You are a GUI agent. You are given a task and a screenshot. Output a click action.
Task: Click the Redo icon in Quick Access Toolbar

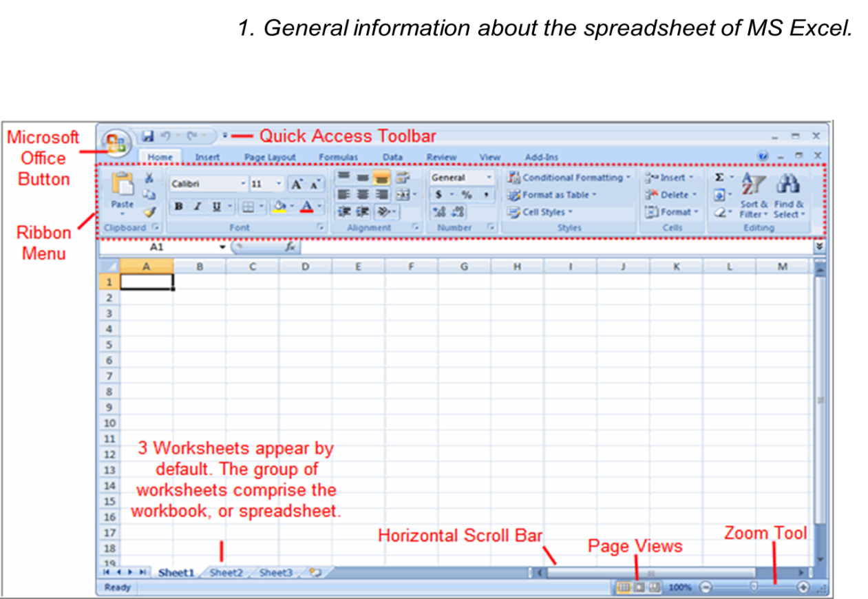coord(193,136)
